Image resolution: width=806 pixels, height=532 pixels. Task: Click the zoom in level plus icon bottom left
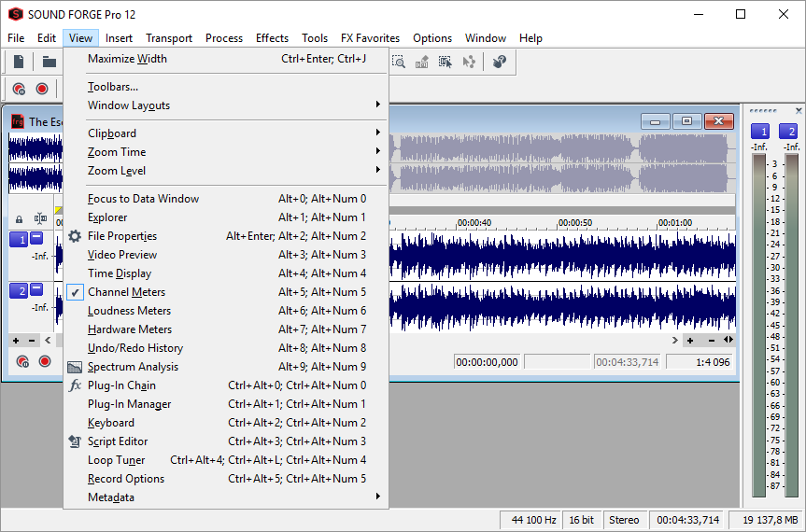[x=16, y=341]
